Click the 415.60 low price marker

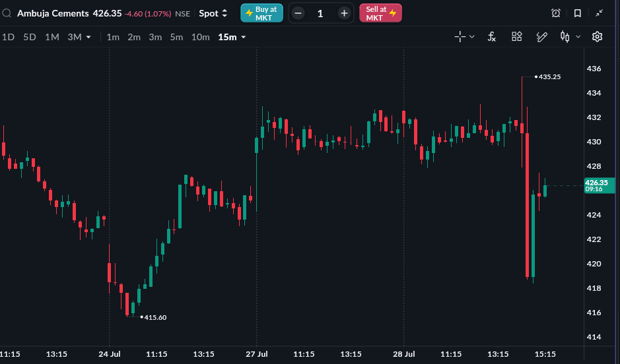[x=154, y=317]
